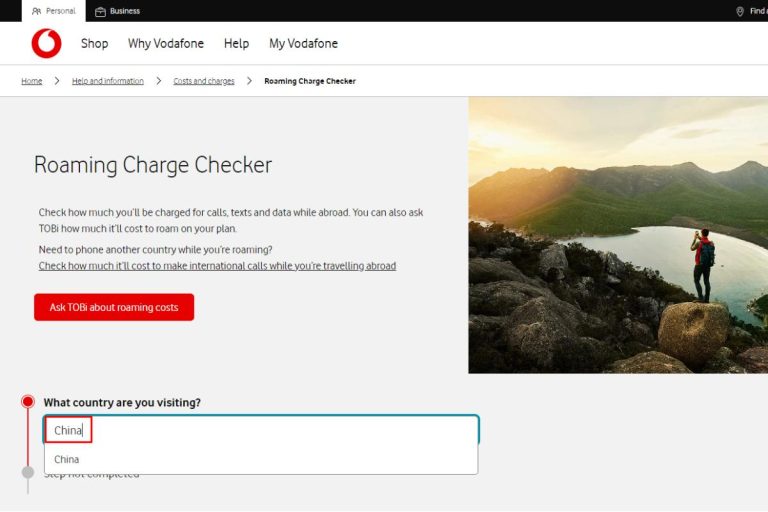Open the My Vodafone menu

(303, 44)
